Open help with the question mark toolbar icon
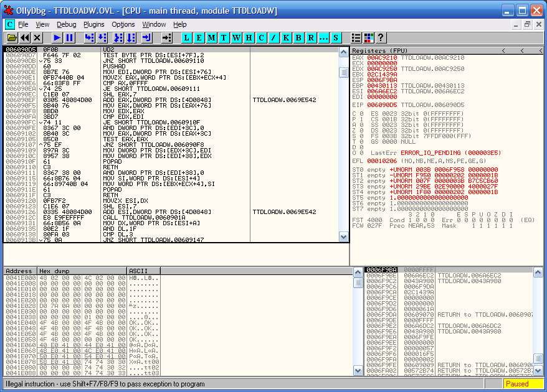Image resolution: width=547 pixels, height=392 pixels. tap(381, 37)
